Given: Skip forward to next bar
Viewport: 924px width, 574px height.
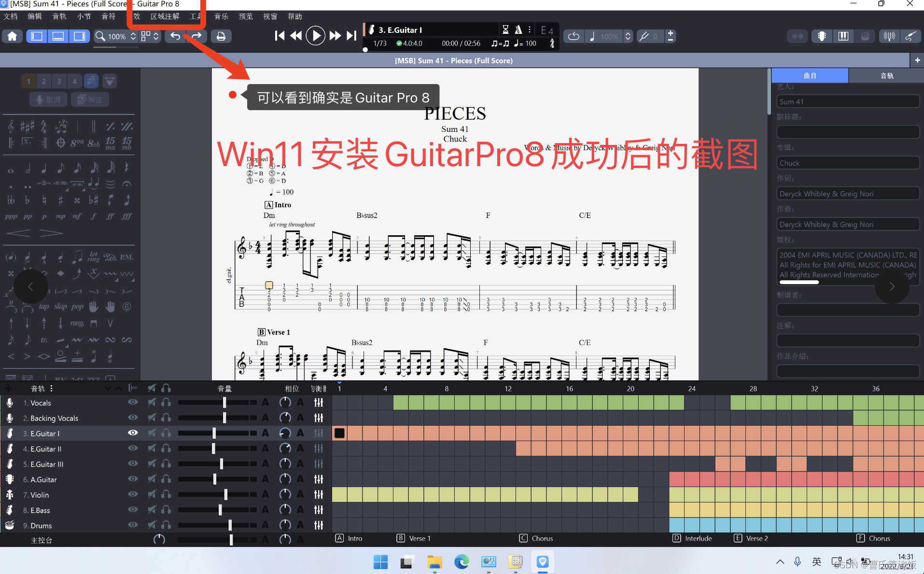Looking at the screenshot, I should [335, 36].
